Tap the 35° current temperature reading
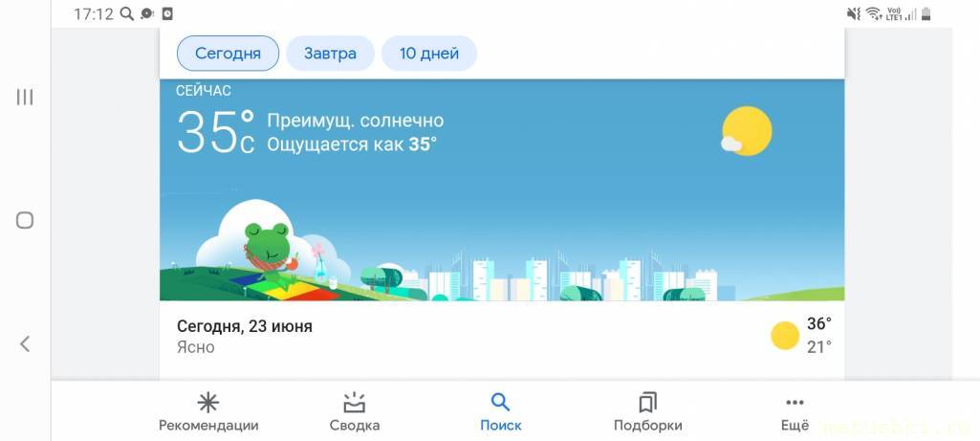Image resolution: width=980 pixels, height=441 pixels. [x=216, y=131]
